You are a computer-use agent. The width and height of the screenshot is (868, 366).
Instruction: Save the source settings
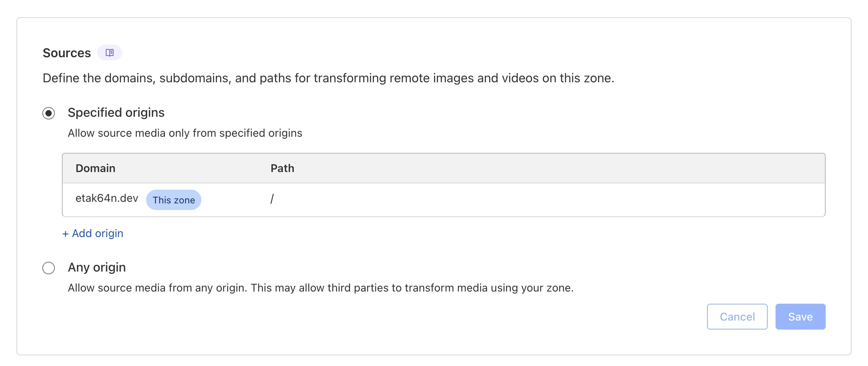800,317
